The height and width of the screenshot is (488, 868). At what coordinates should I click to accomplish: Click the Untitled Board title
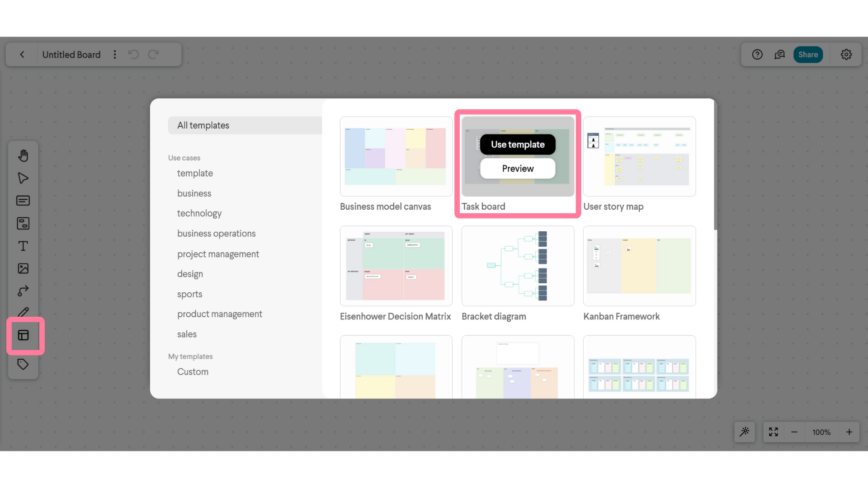pos(71,55)
